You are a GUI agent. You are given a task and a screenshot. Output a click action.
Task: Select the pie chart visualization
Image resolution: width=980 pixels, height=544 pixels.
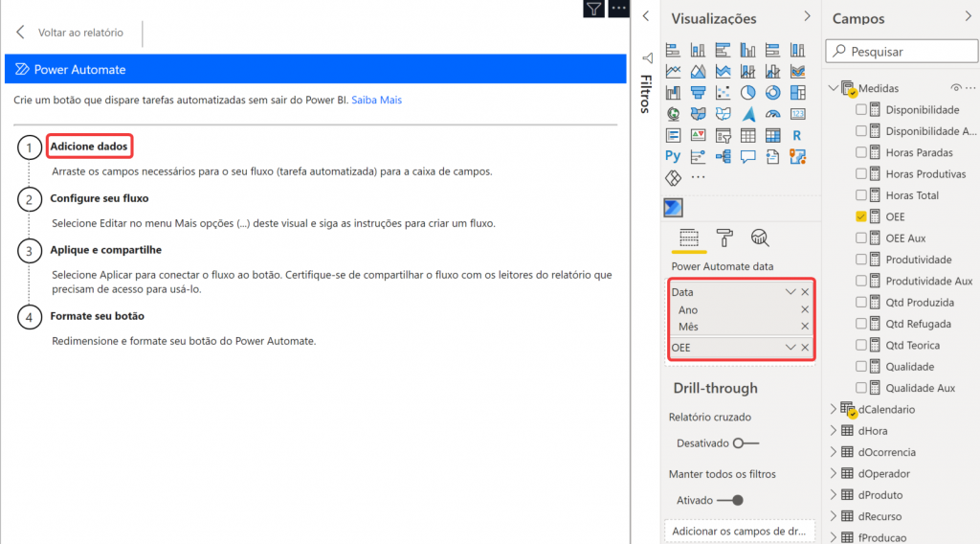[747, 93]
